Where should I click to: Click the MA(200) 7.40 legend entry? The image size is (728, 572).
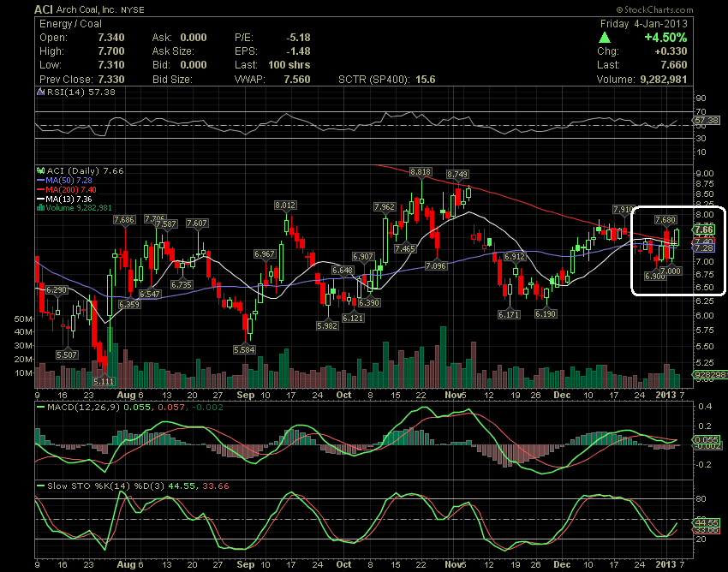67,189
